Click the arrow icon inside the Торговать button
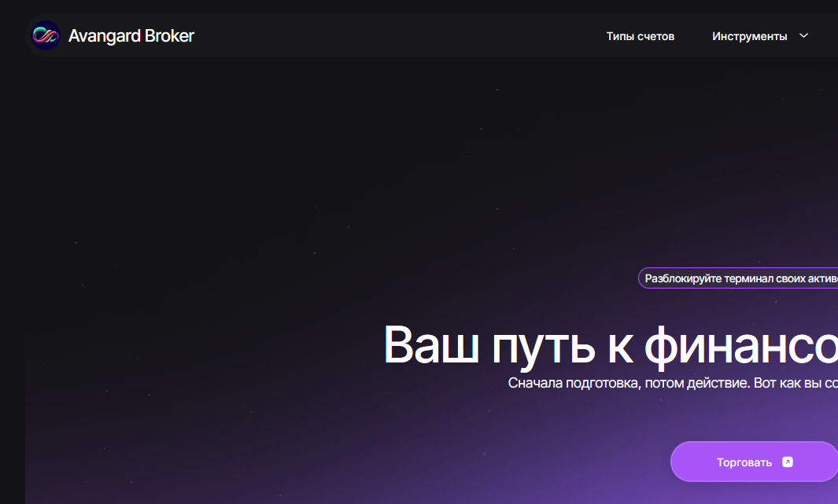This screenshot has width=838, height=504. [x=788, y=462]
